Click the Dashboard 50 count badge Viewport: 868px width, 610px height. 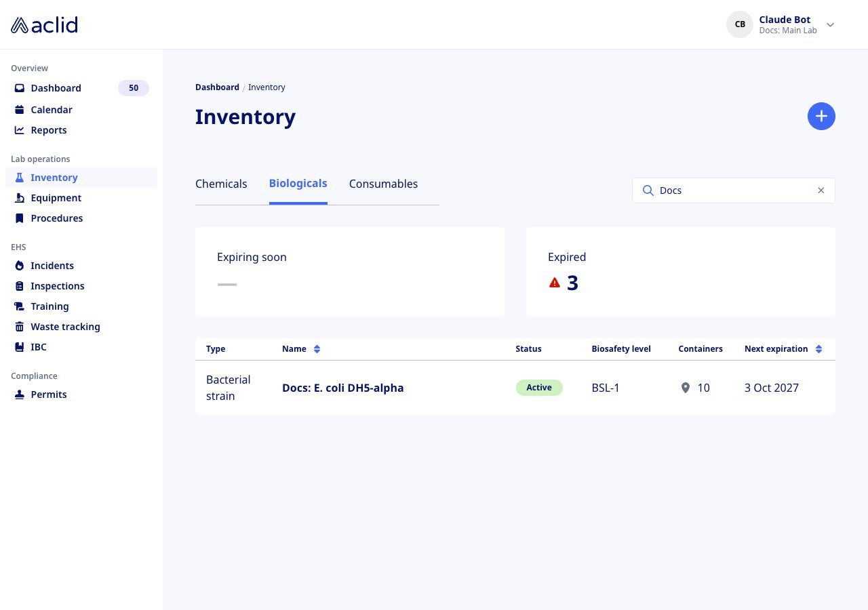(134, 88)
